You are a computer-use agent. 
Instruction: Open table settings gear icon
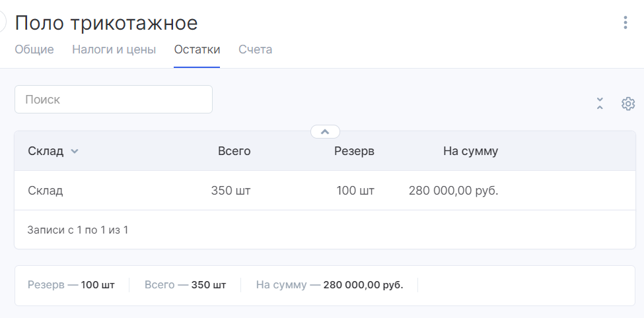(x=628, y=104)
